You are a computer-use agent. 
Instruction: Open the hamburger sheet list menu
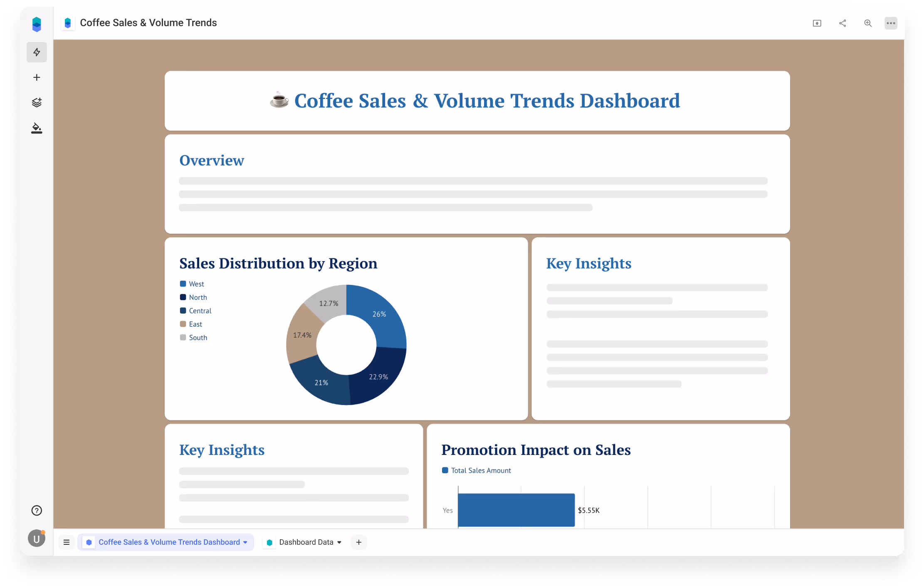pos(67,542)
